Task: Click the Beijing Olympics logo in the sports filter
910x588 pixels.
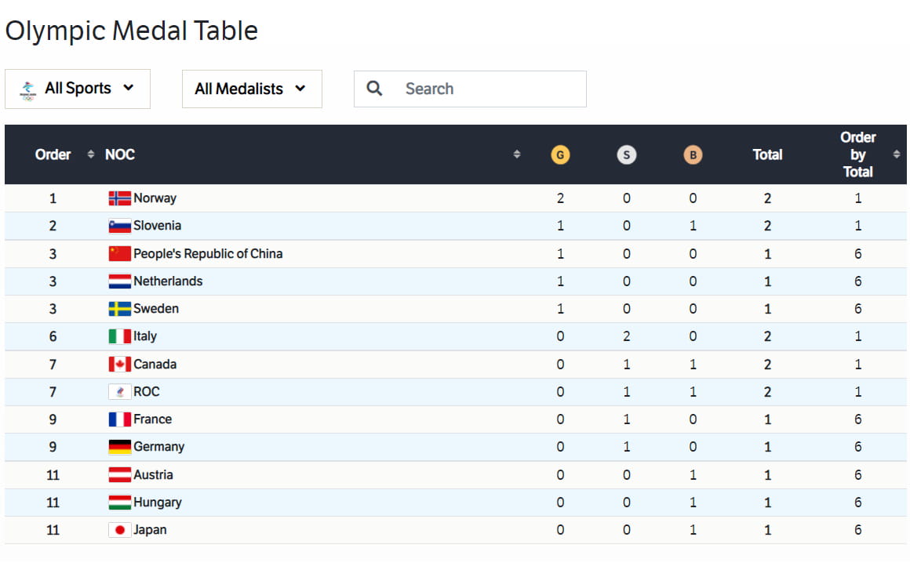Action: (27, 89)
